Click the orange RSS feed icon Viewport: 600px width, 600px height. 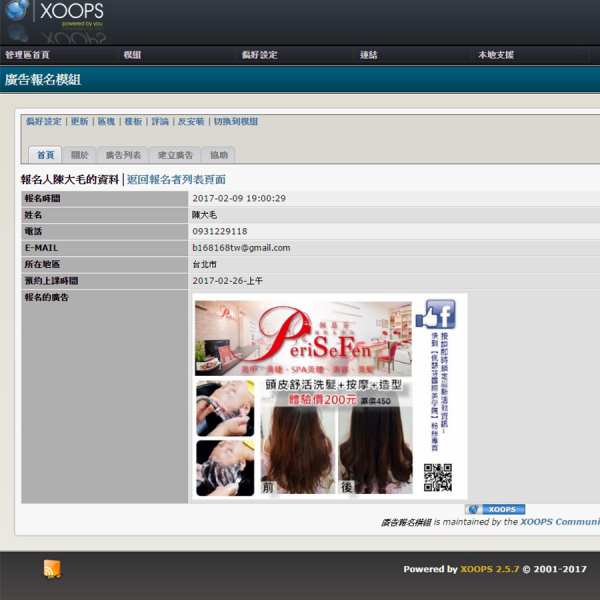pyautogui.click(x=52, y=569)
